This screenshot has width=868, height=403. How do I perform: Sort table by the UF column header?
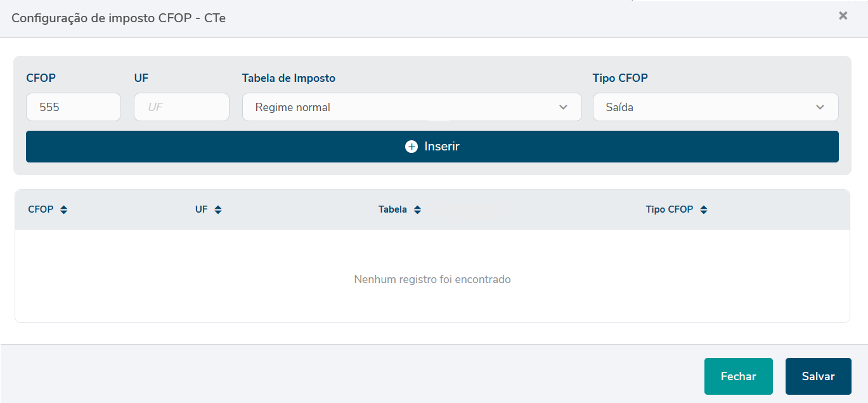[x=202, y=209]
